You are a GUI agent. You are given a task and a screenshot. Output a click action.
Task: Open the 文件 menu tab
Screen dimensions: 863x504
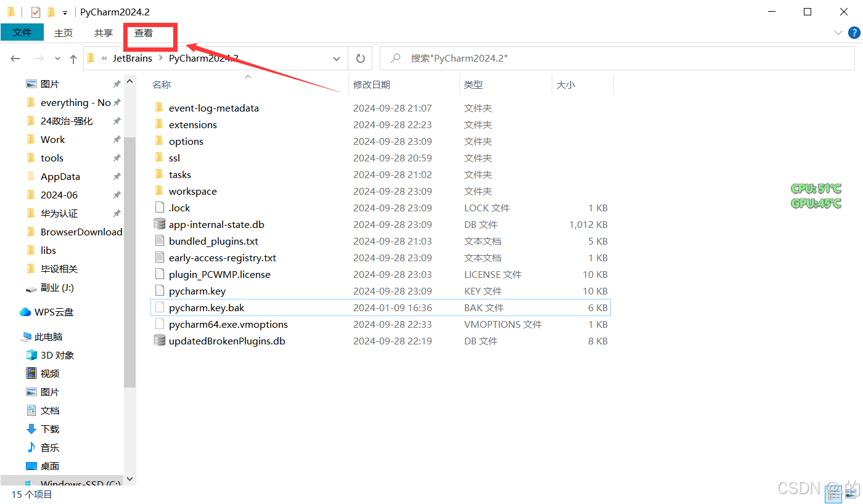[22, 33]
